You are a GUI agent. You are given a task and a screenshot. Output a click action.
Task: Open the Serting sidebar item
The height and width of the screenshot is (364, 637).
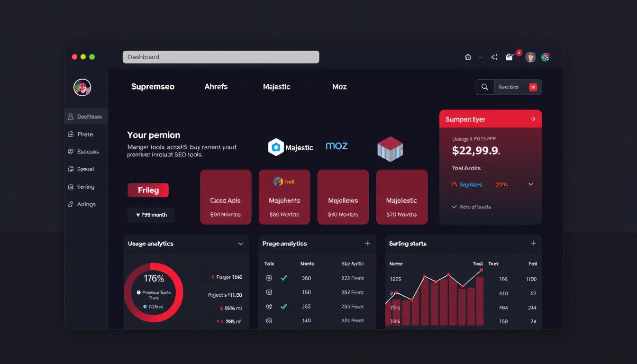click(86, 187)
